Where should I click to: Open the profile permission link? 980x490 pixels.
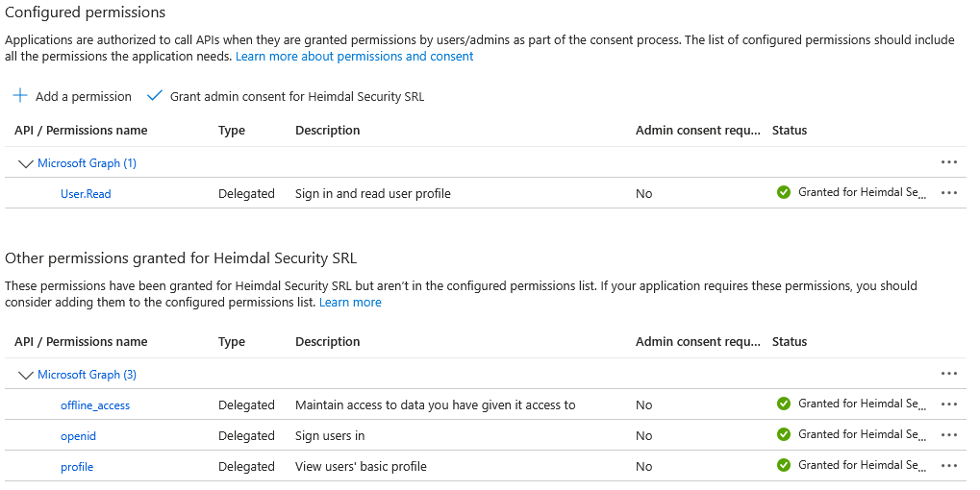click(77, 466)
